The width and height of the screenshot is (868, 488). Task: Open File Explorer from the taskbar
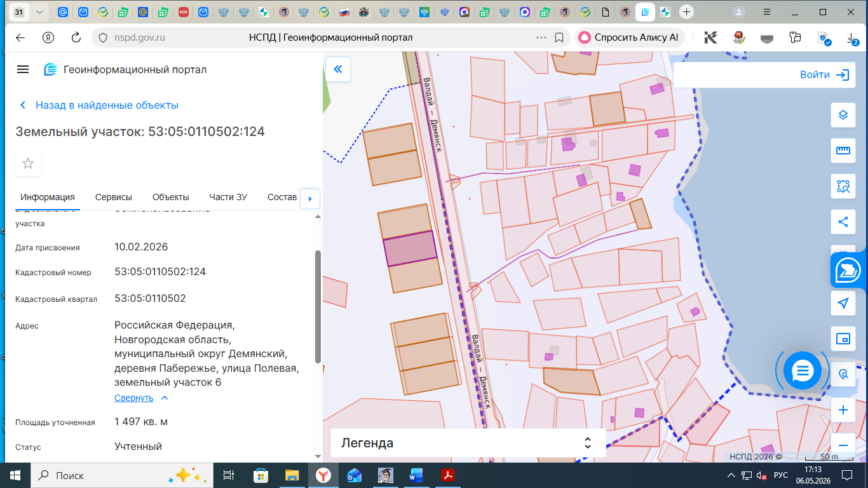tap(292, 475)
